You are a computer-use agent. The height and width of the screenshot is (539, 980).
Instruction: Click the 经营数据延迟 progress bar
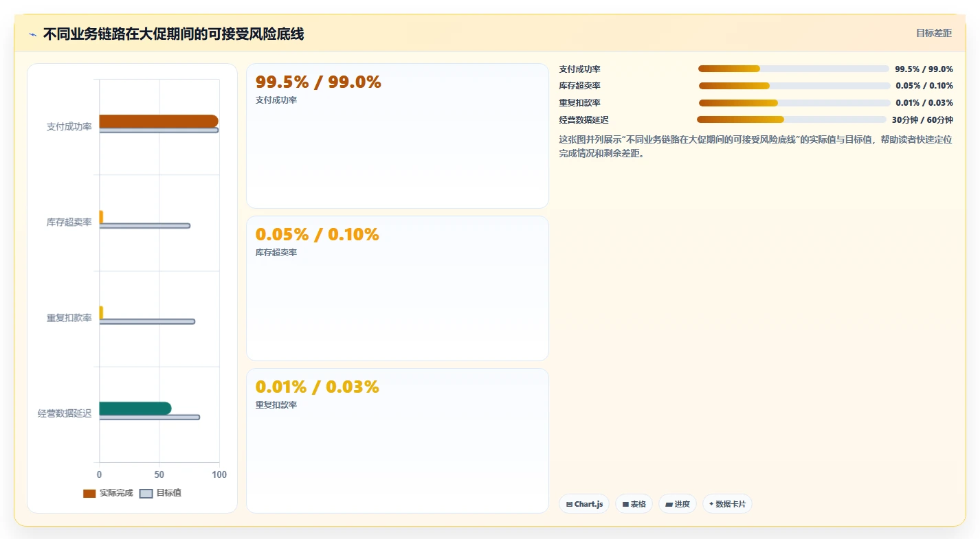[792, 119]
